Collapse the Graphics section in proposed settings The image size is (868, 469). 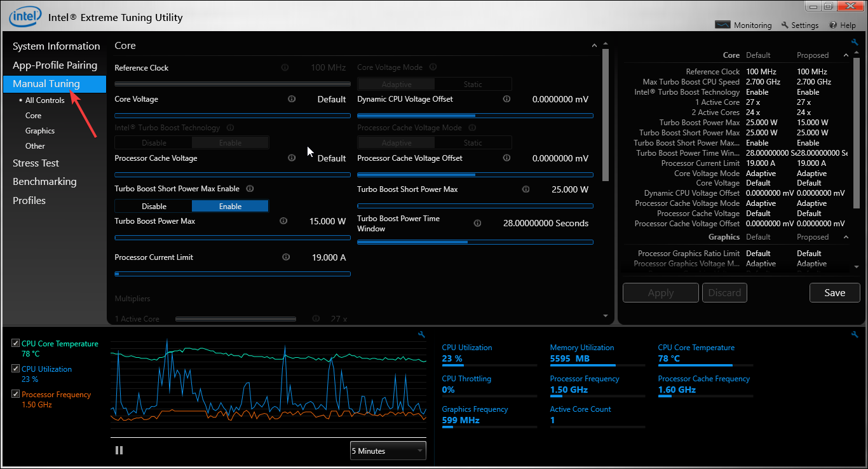(845, 236)
